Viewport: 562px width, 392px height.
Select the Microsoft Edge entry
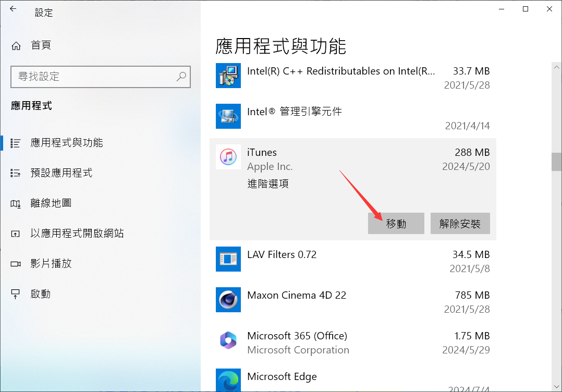(x=352, y=377)
